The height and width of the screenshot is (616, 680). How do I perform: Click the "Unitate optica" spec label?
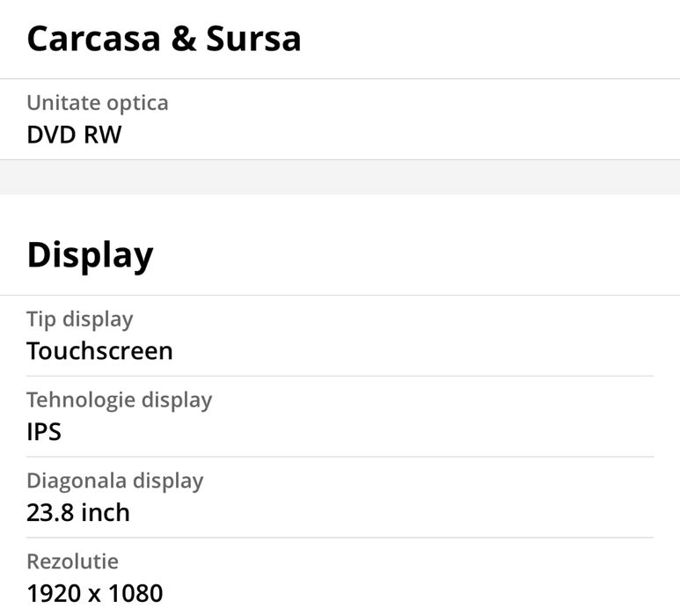pos(97,103)
